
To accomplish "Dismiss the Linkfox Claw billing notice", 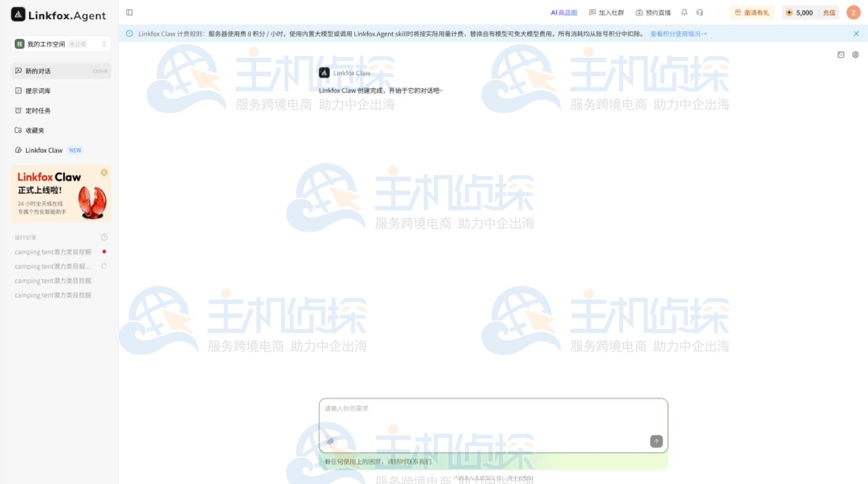I will coord(856,34).
